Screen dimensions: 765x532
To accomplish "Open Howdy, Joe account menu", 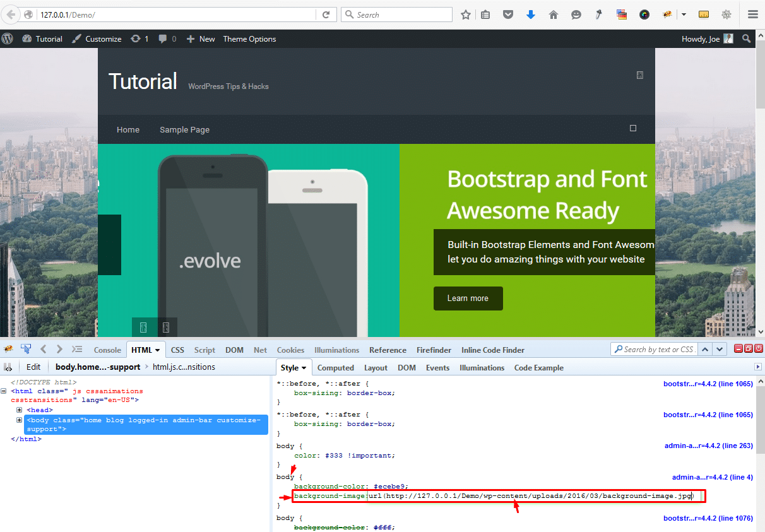I will (x=707, y=39).
